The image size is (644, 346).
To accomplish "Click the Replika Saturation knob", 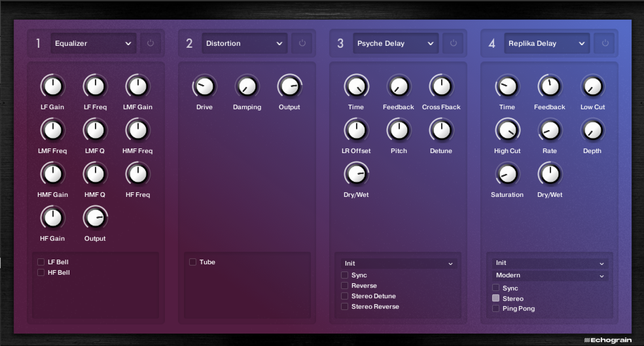I will (x=508, y=174).
